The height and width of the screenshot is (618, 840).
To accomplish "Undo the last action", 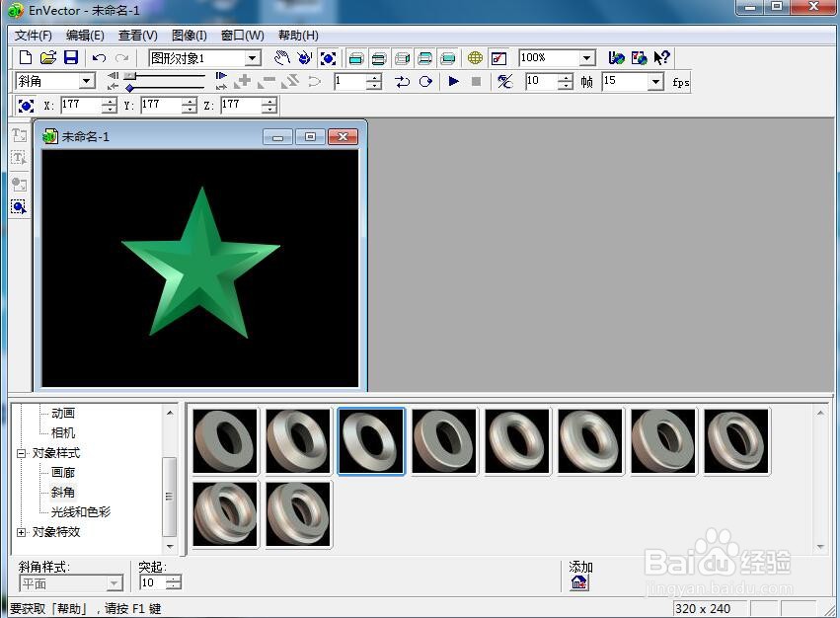I will tap(99, 57).
